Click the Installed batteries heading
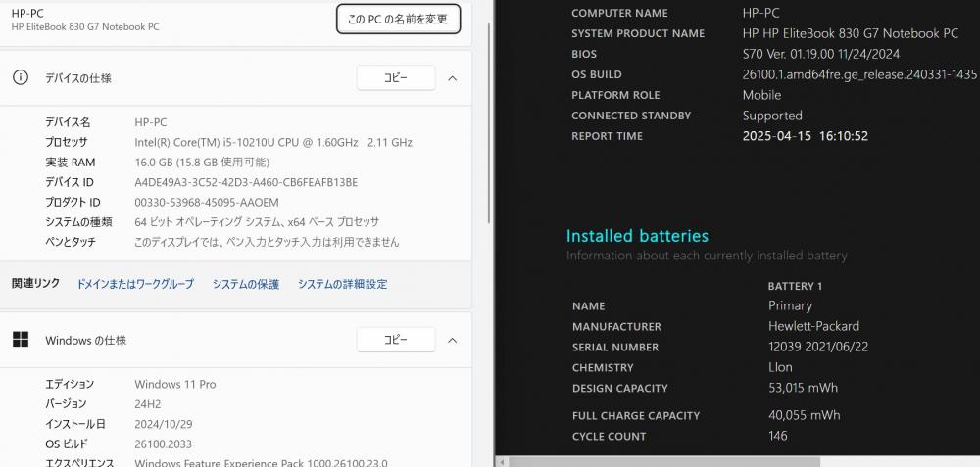Screen dimensions: 980x467 [638, 236]
